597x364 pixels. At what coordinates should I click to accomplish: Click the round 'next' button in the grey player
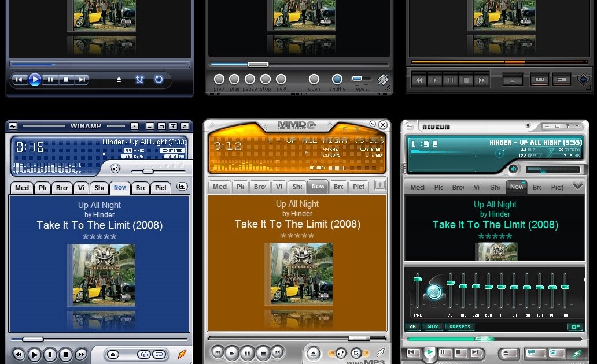click(281, 79)
